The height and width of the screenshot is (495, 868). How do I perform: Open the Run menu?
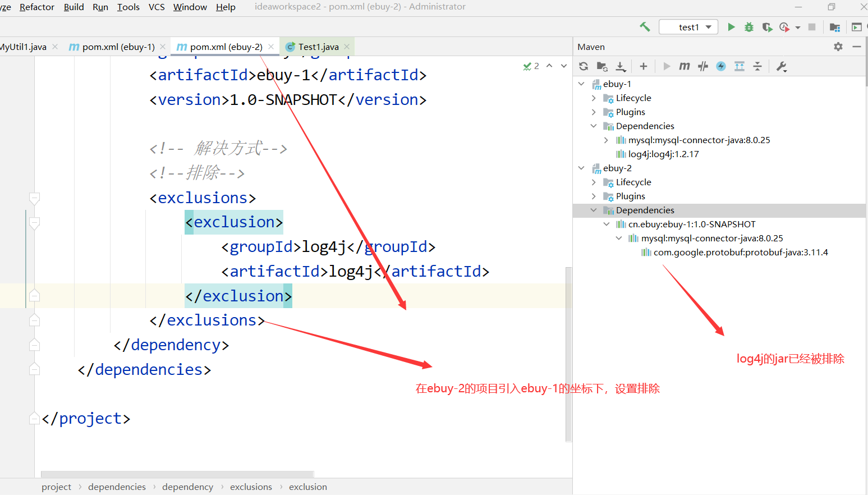(x=100, y=7)
